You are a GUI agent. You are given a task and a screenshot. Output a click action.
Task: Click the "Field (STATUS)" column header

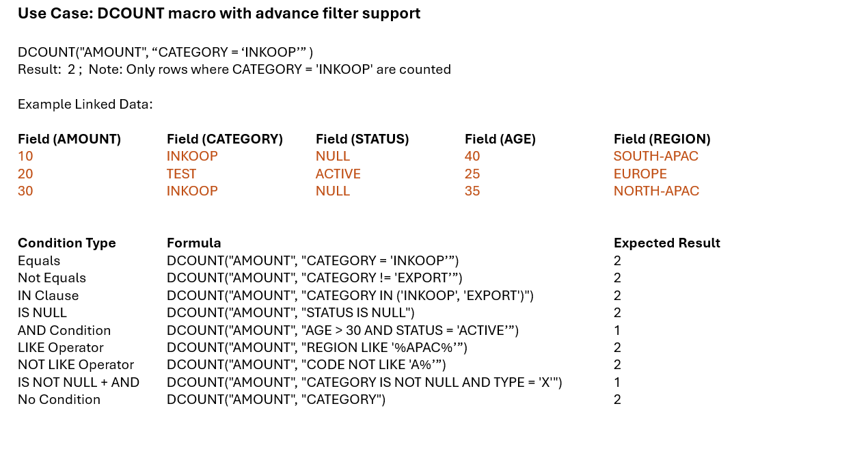click(362, 139)
